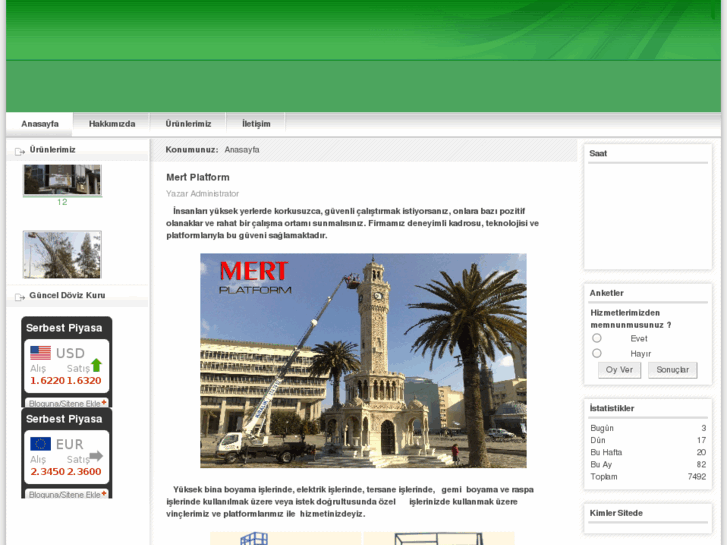727x545 pixels.
Task: Click the EUR Serbest Piyasa widget title
Action: [64, 419]
